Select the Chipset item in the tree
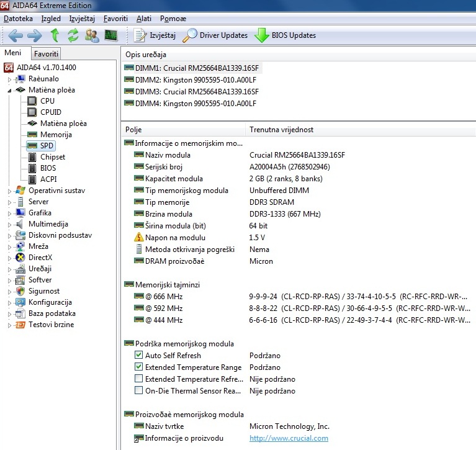This screenshot has height=450, width=476. [53, 157]
